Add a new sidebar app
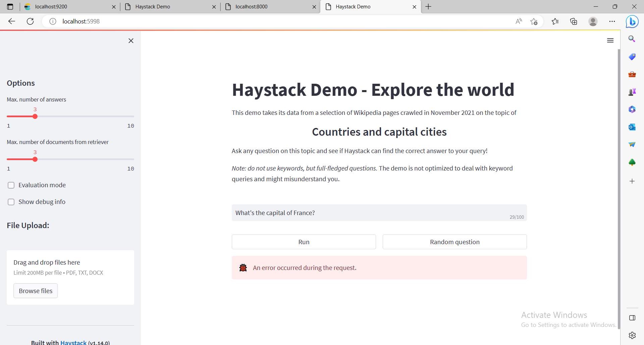The width and height of the screenshot is (644, 345). pyautogui.click(x=632, y=181)
